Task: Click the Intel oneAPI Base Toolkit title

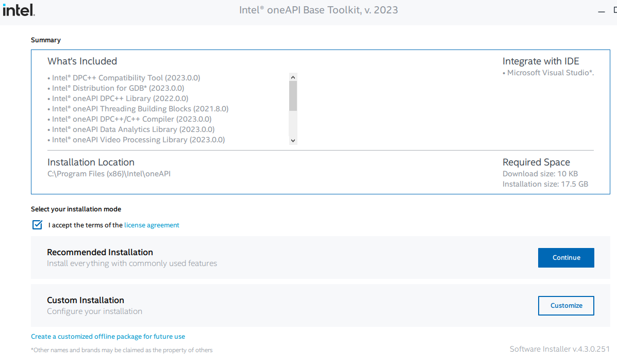Action: pos(319,10)
